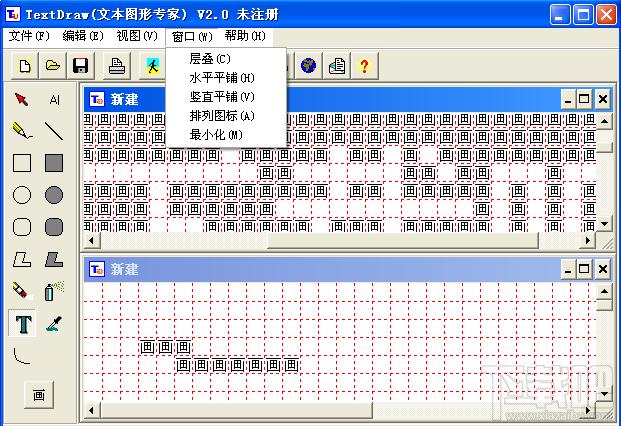Select the spray can tool
The height and width of the screenshot is (426, 621).
coord(54,291)
